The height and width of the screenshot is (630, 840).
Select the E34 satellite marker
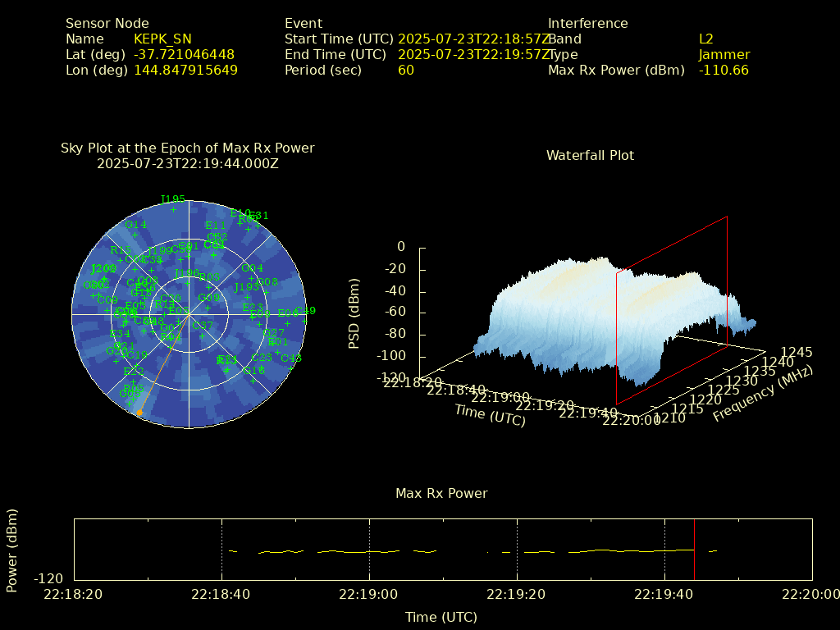pos(120,344)
